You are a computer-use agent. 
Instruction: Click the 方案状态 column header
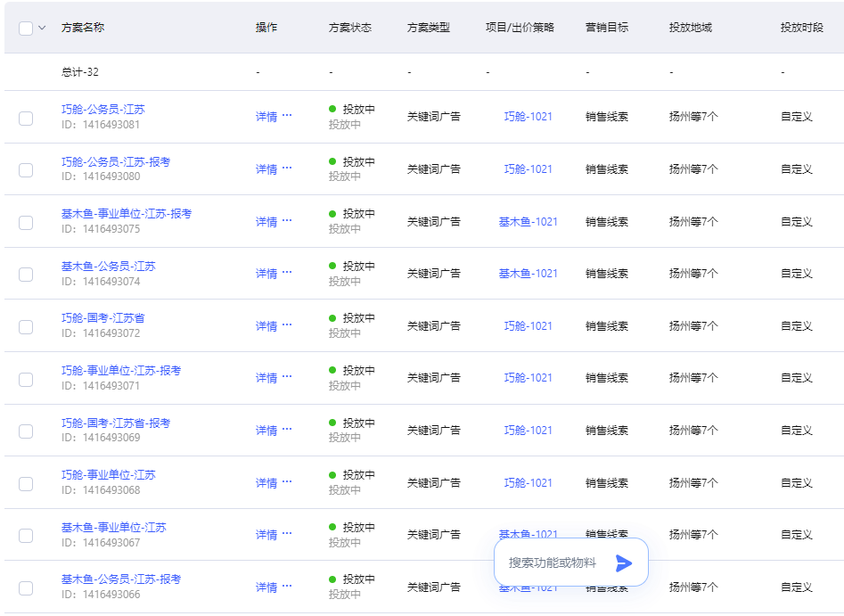click(x=349, y=28)
